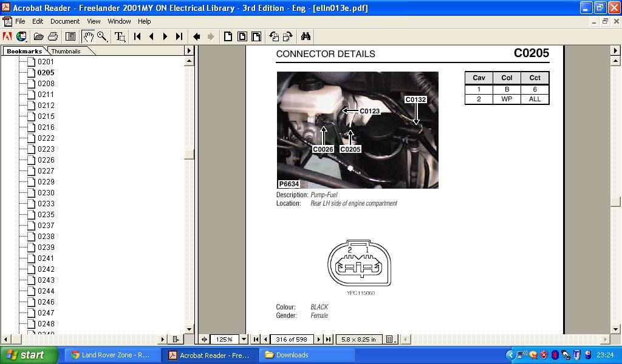Click the document vertical scroll thumb
The image size is (622, 364).
click(x=615, y=201)
